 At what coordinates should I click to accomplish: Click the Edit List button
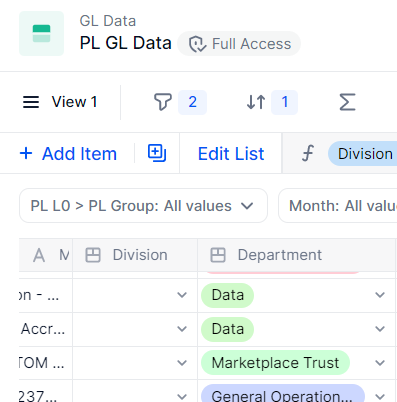click(231, 154)
